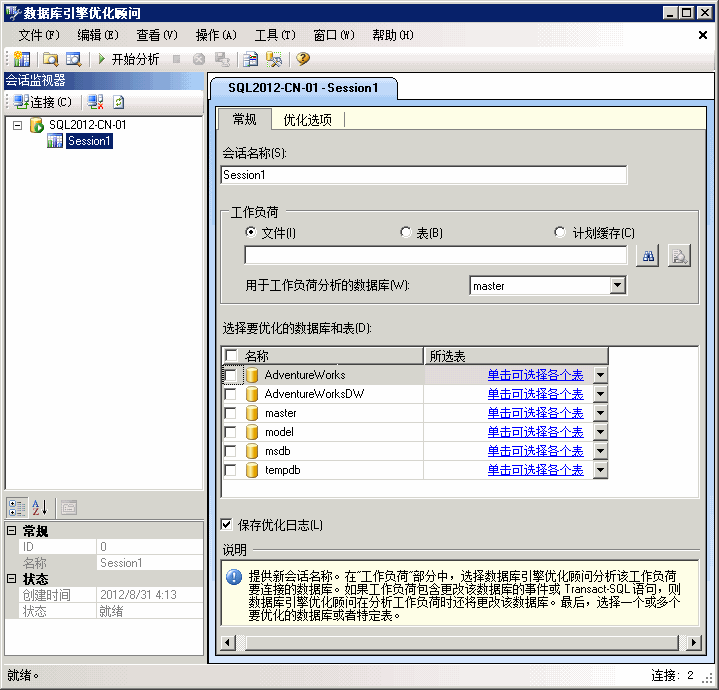Open msdb row selected tables dropdown arrow
Image resolution: width=719 pixels, height=690 pixels.
pos(600,451)
